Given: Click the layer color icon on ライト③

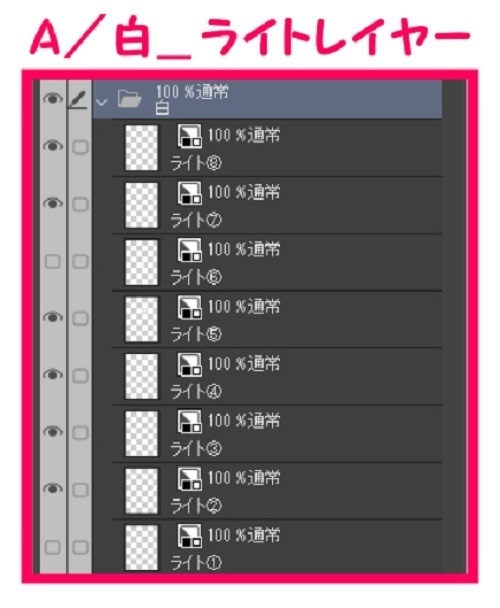Looking at the screenshot, I should tap(189, 421).
